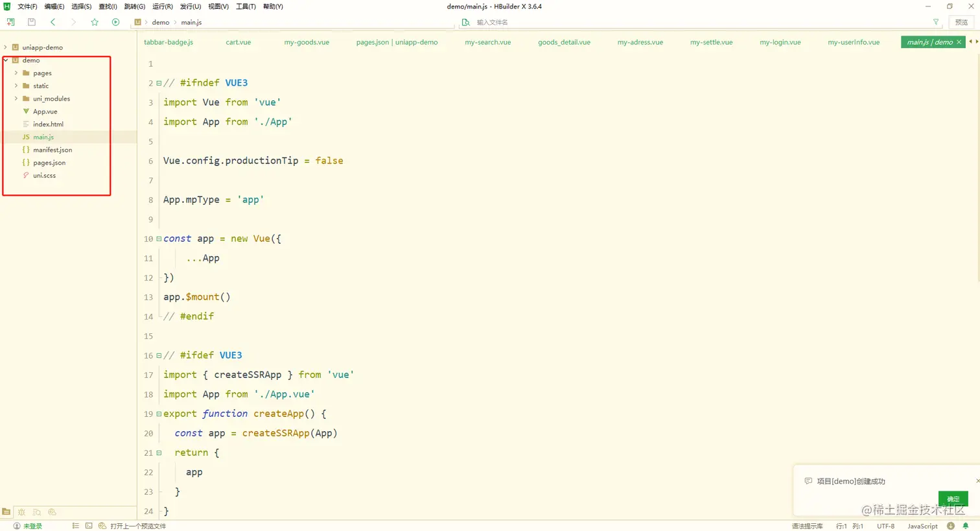
Task: Expand the static folder chevron
Action: [x=16, y=86]
